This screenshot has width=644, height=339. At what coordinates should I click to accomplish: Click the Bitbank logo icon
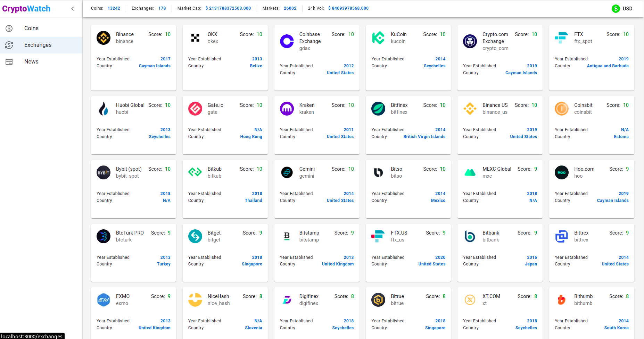470,236
